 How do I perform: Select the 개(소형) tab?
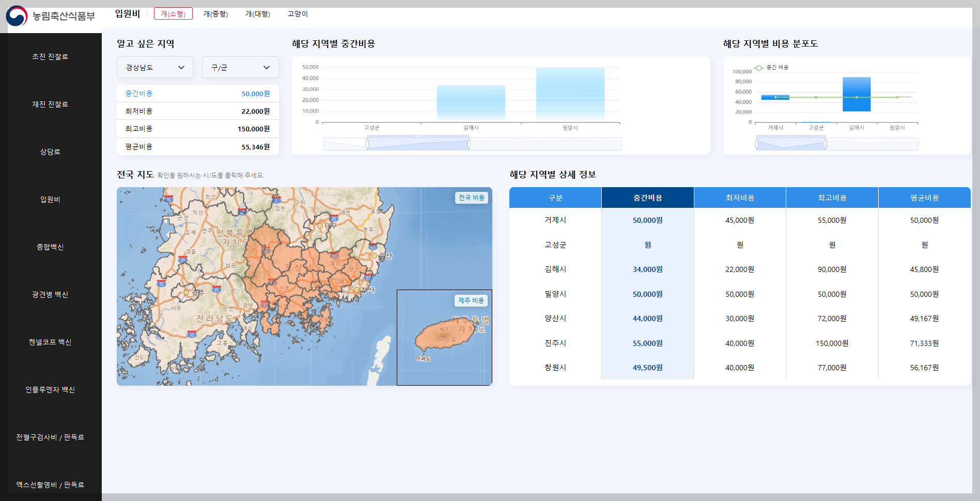(x=173, y=14)
